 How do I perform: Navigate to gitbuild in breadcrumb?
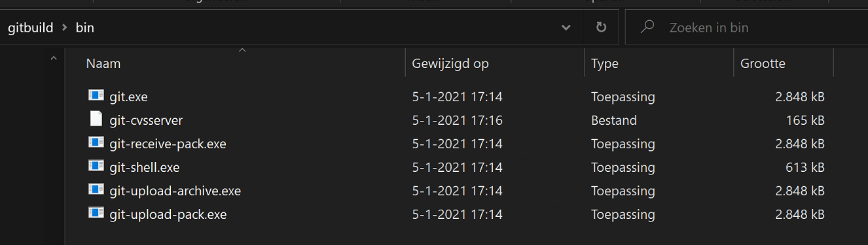pyautogui.click(x=30, y=28)
